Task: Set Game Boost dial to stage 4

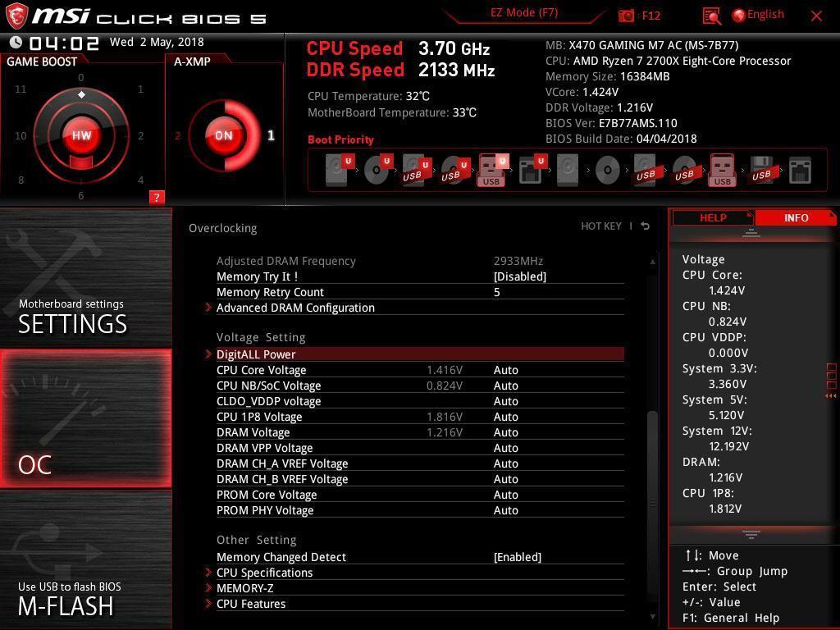Action: point(141,180)
